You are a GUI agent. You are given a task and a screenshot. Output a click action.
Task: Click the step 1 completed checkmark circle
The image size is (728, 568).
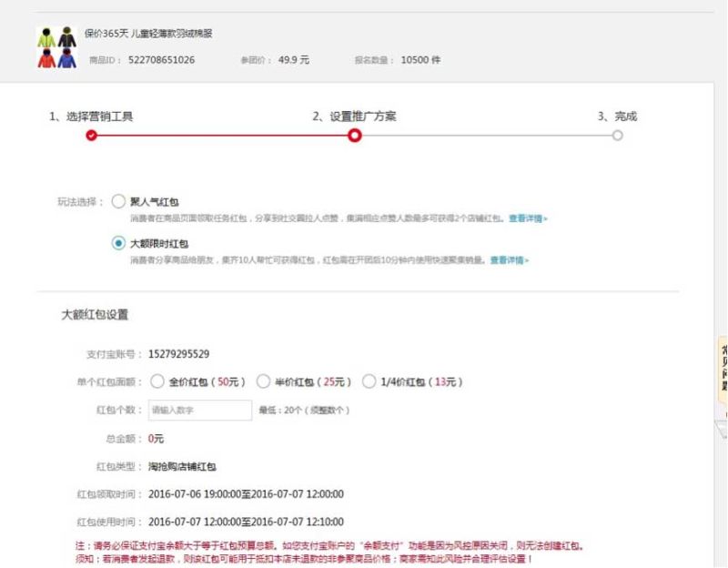click(89, 135)
